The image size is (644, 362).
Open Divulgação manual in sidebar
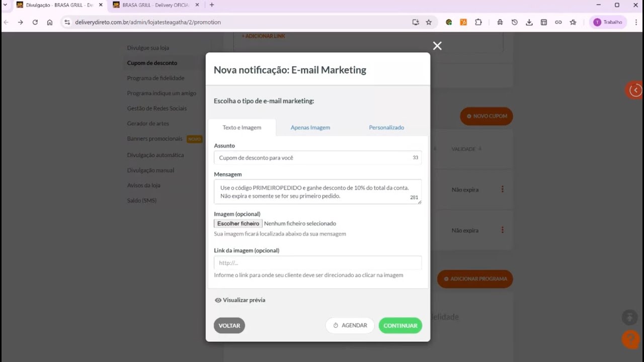pyautogui.click(x=150, y=170)
